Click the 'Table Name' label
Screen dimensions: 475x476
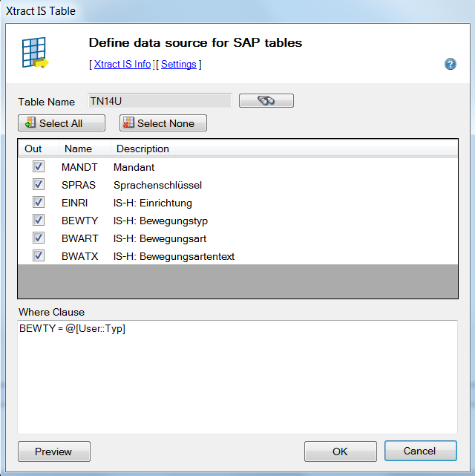pyautogui.click(x=47, y=102)
